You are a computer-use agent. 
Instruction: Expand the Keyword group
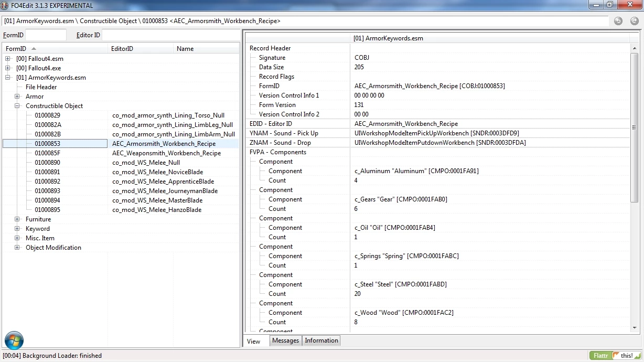click(17, 229)
